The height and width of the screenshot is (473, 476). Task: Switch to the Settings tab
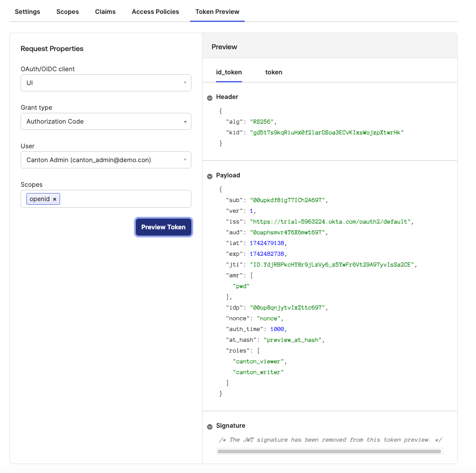pyautogui.click(x=27, y=12)
